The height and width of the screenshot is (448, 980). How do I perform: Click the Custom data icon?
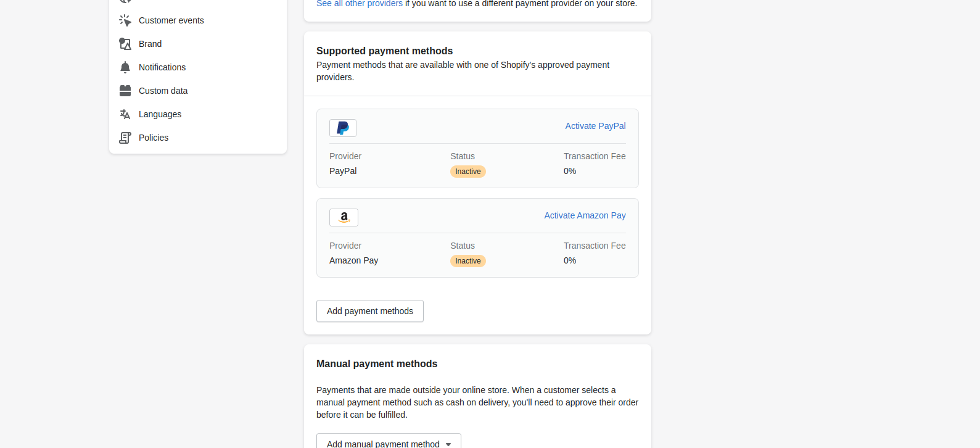(125, 91)
